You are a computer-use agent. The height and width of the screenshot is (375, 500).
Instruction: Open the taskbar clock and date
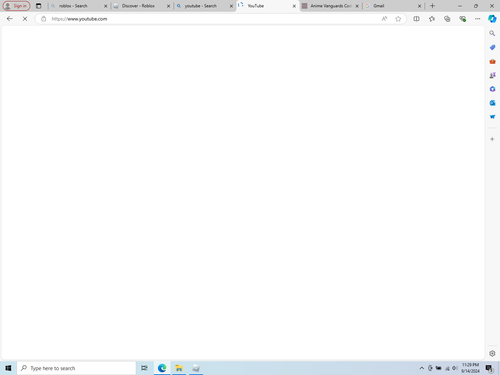click(x=470, y=368)
